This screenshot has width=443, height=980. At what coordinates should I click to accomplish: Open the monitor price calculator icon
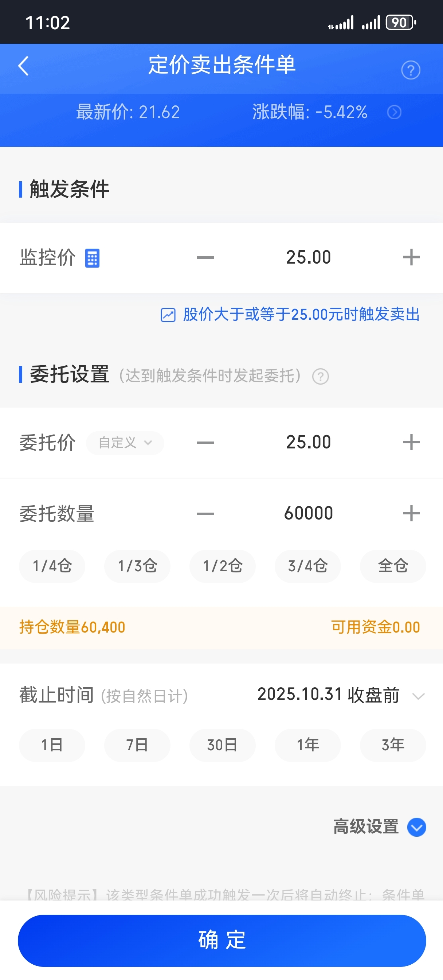point(92,258)
